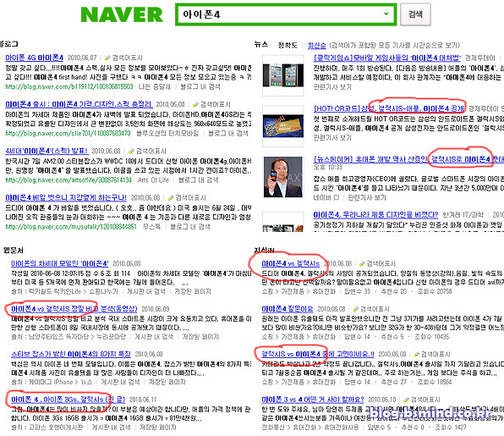Open blog post '아이폰4 출시 : 아이폰4 가격,디자인,스펙 총정리'

click(79, 105)
